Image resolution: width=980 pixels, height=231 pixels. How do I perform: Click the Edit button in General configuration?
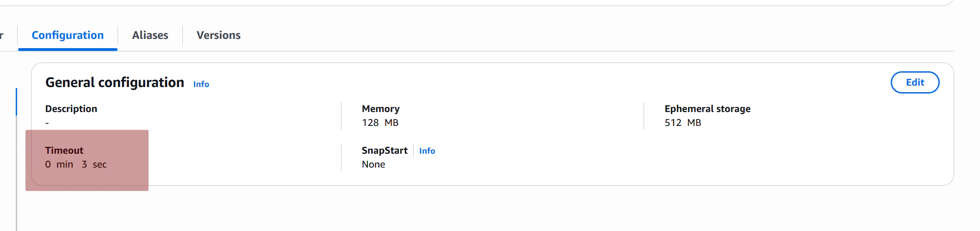tap(915, 82)
